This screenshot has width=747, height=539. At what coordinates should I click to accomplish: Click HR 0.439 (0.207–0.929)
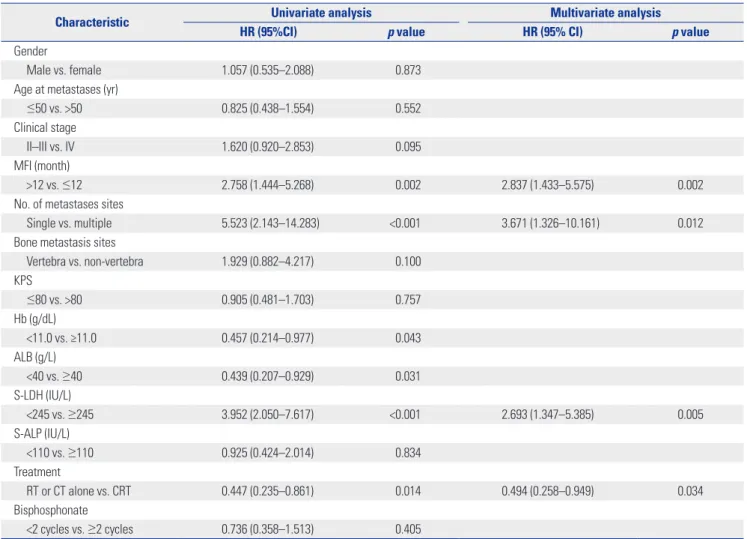(267, 376)
